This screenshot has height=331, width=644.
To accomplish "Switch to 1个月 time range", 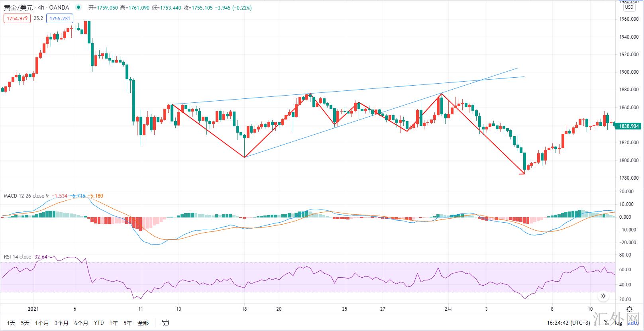I will 42,323.
